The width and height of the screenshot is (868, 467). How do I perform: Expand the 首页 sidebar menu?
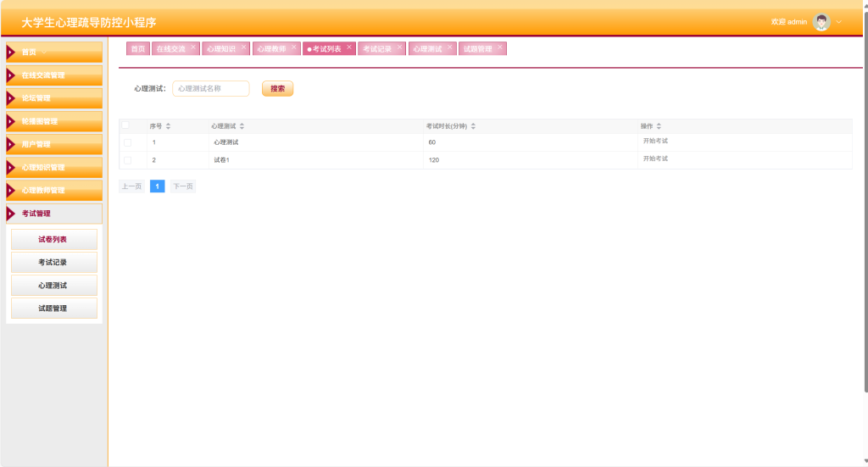[54, 52]
